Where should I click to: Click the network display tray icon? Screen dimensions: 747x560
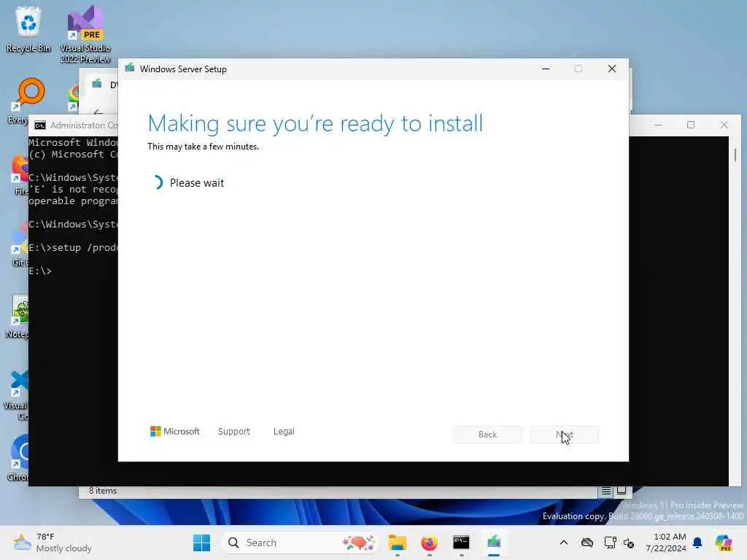click(610, 542)
